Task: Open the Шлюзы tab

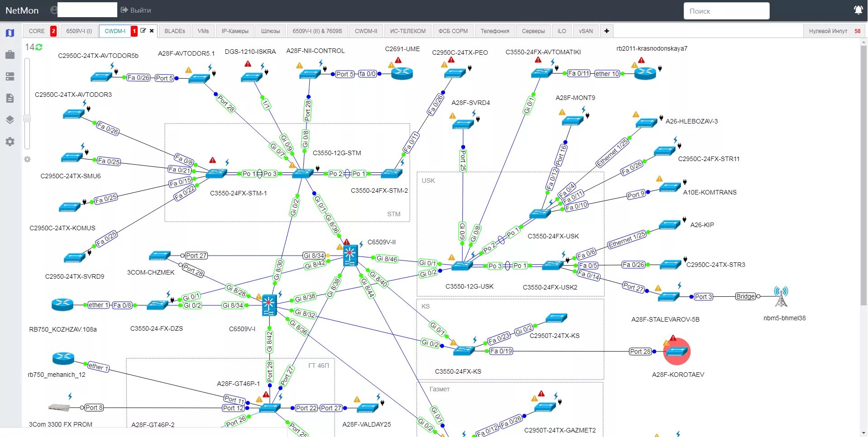Action: 270,31
